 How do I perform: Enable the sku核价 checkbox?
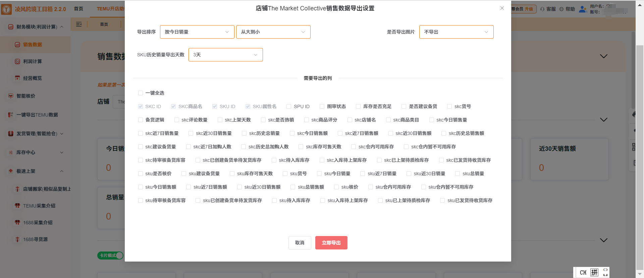[x=336, y=187]
